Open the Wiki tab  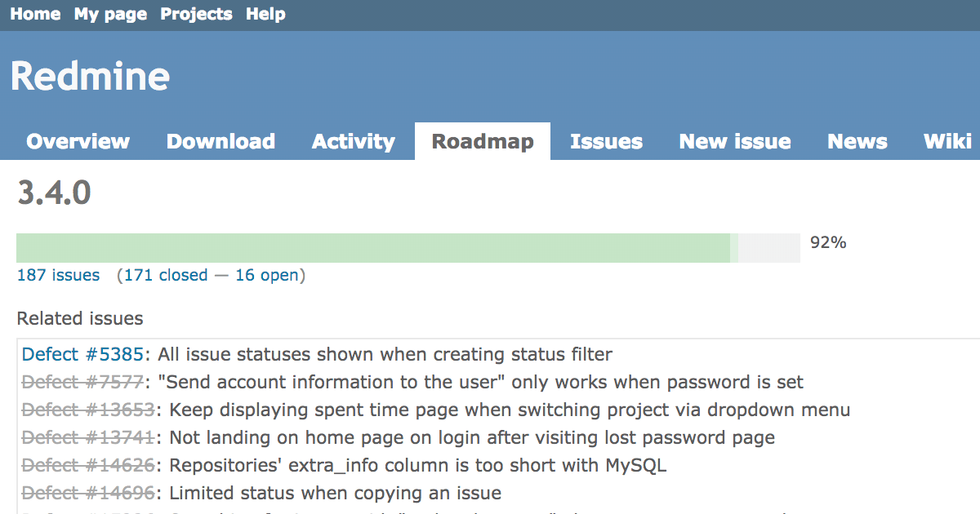[947, 142]
